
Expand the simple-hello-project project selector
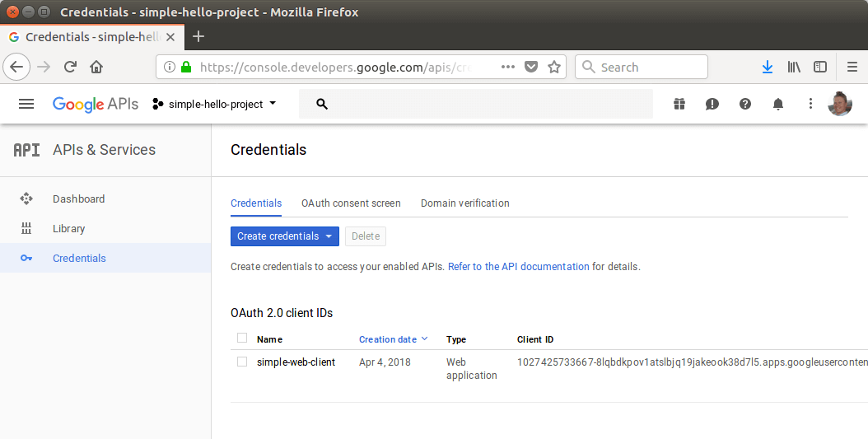[x=215, y=104]
